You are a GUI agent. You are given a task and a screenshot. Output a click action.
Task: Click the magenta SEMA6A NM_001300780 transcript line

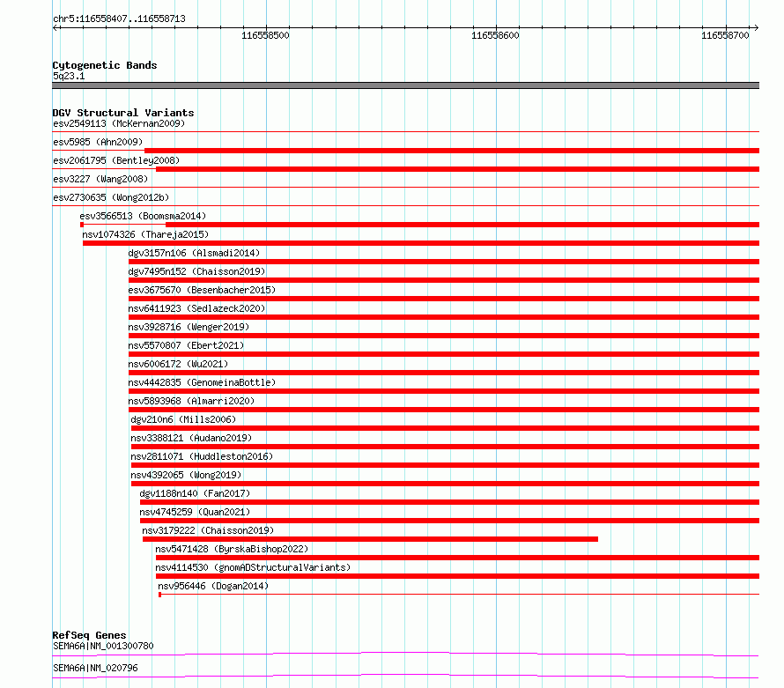point(405,654)
